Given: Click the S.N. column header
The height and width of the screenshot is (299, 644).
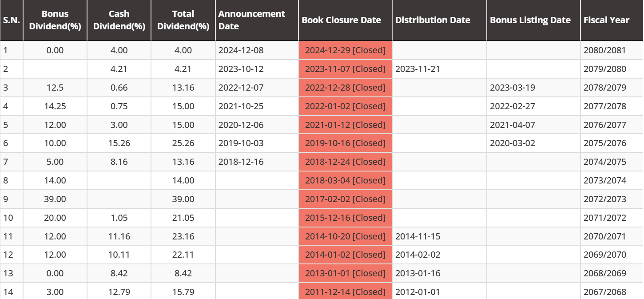Looking at the screenshot, I should [12, 20].
